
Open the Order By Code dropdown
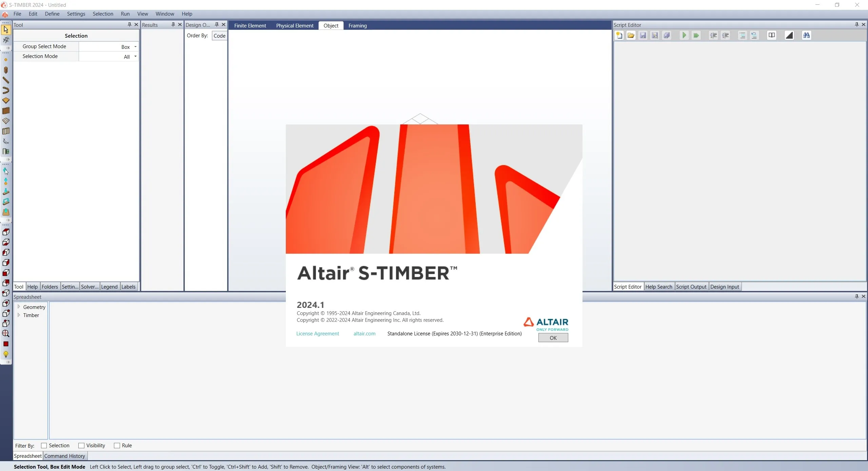coord(219,36)
